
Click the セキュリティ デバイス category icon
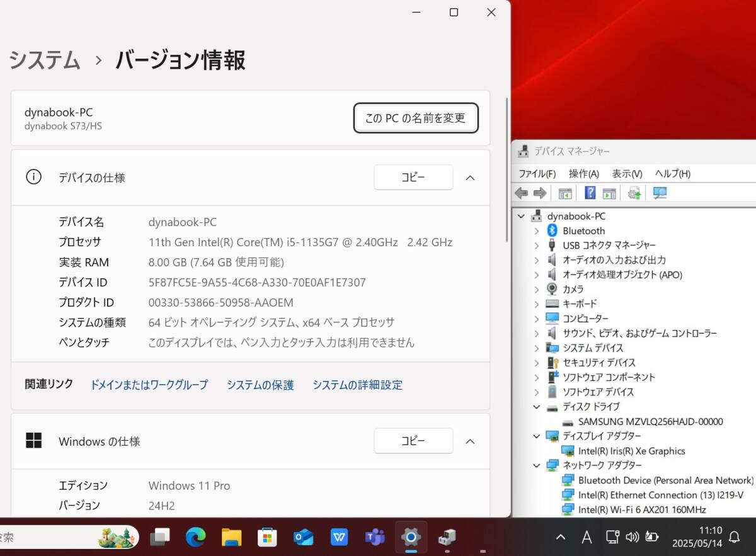coord(553,362)
